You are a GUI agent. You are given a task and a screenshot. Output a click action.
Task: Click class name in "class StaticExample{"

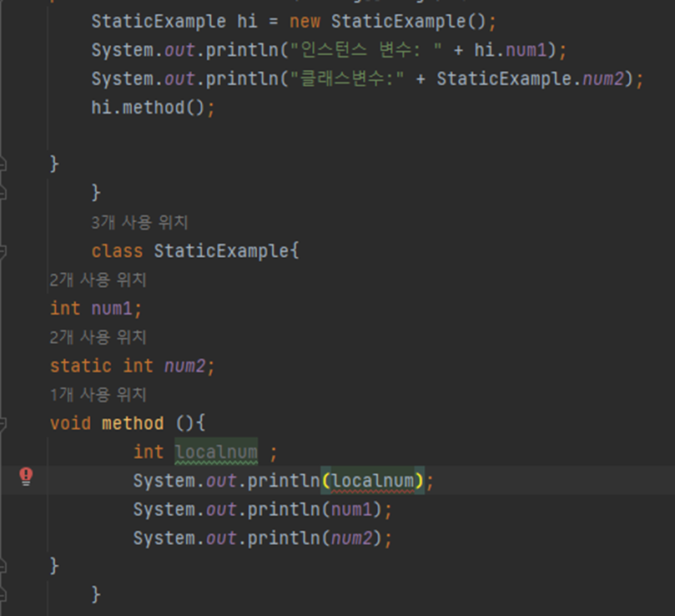pyautogui.click(x=221, y=251)
